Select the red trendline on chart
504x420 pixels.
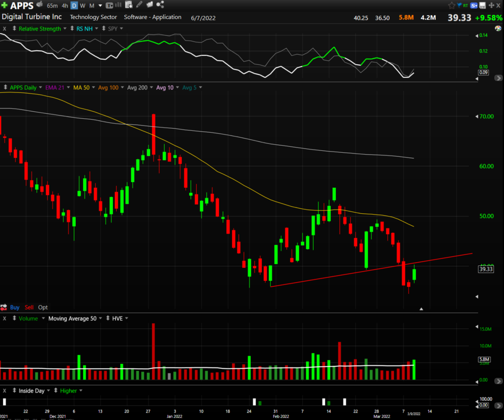pyautogui.click(x=371, y=270)
